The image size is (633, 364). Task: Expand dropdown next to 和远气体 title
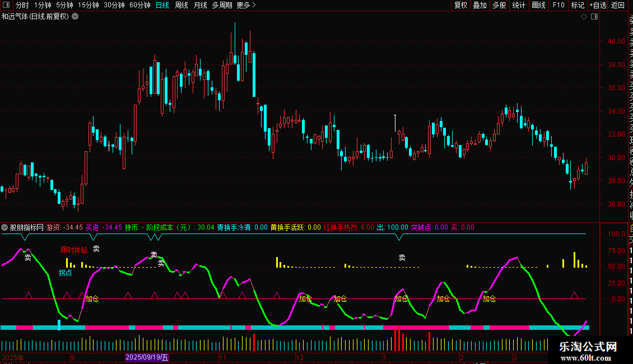(75, 17)
